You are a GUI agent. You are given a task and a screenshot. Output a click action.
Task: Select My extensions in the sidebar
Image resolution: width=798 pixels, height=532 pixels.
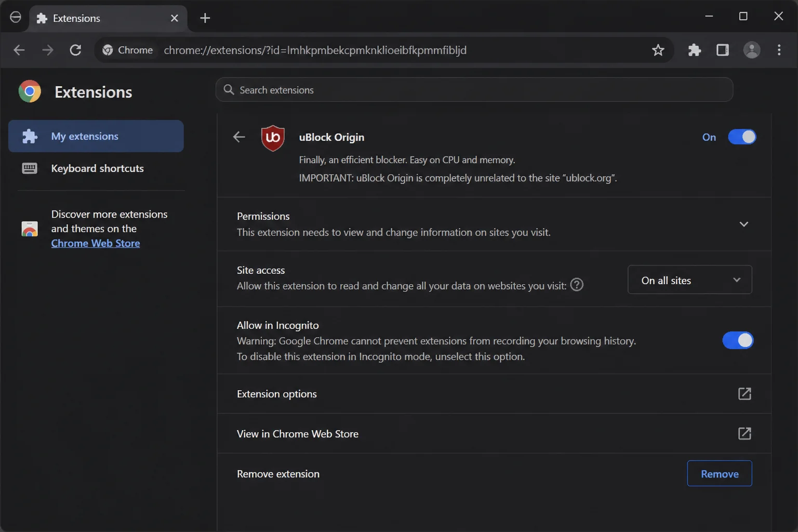96,136
